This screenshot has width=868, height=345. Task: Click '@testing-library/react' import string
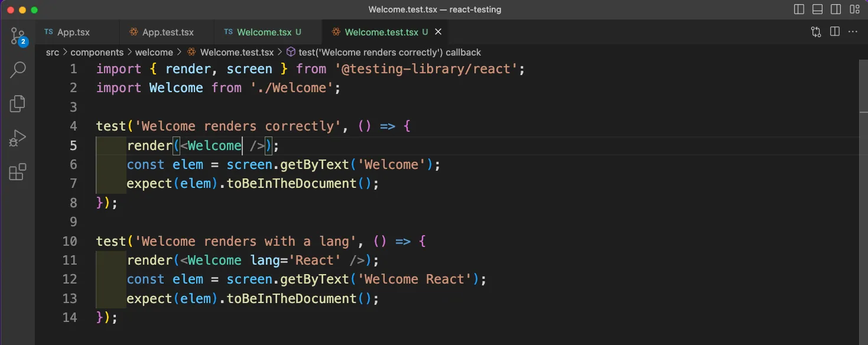click(427, 69)
